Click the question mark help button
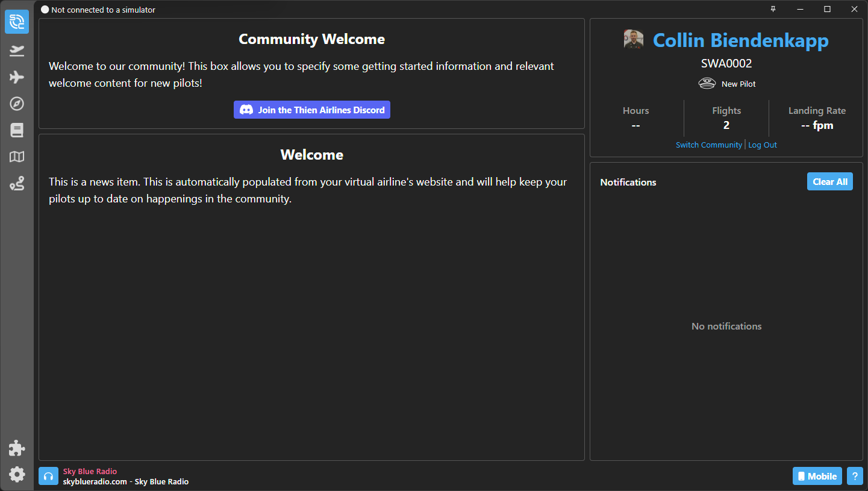868x491 pixels. click(855, 476)
